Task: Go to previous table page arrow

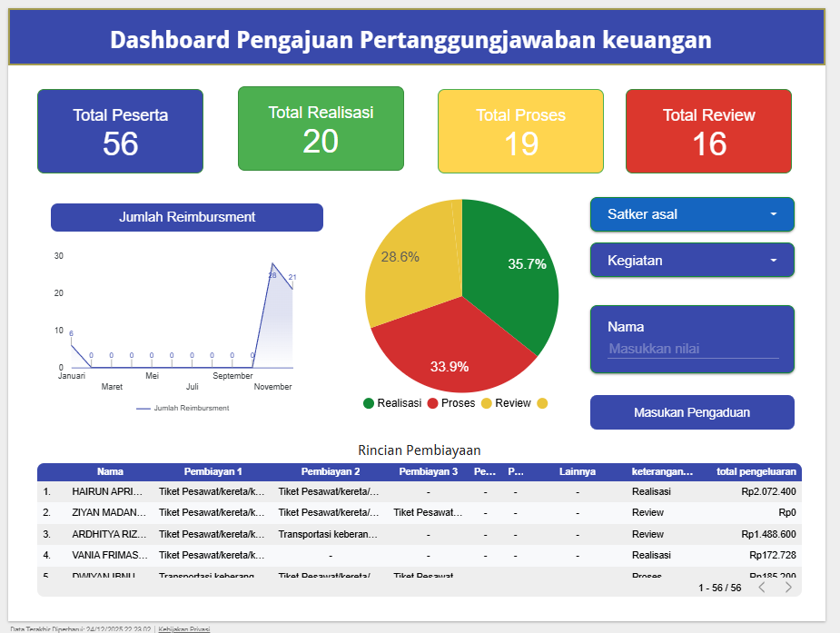Action: (762, 588)
